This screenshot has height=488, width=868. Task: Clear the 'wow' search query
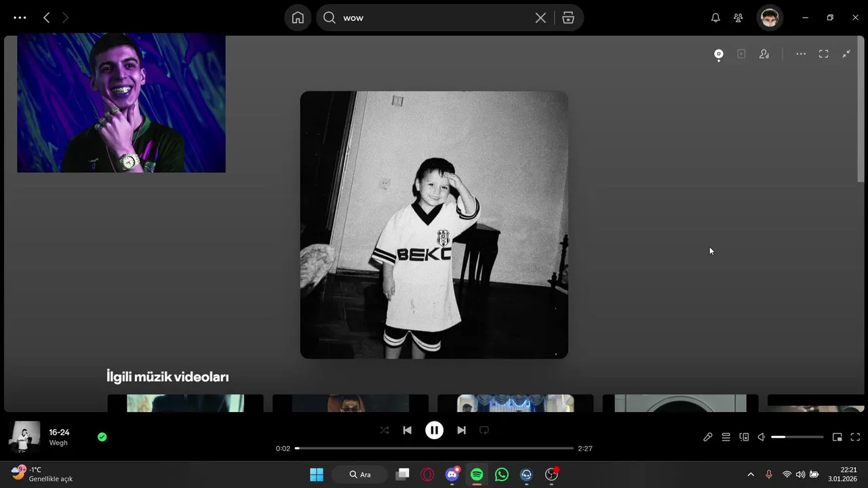[540, 18]
